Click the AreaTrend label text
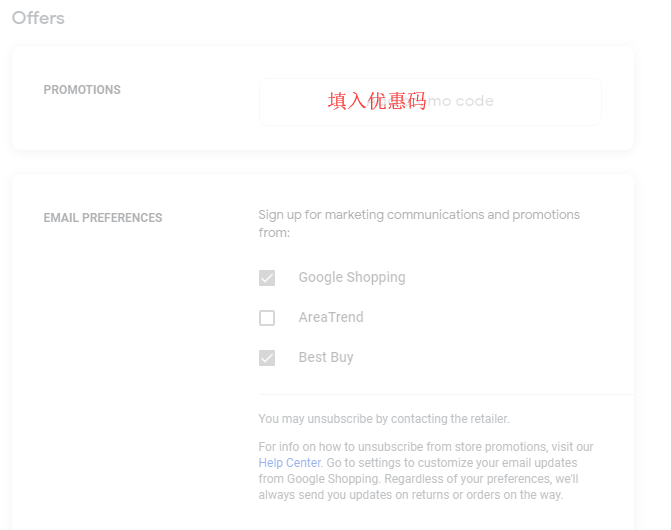 point(331,317)
